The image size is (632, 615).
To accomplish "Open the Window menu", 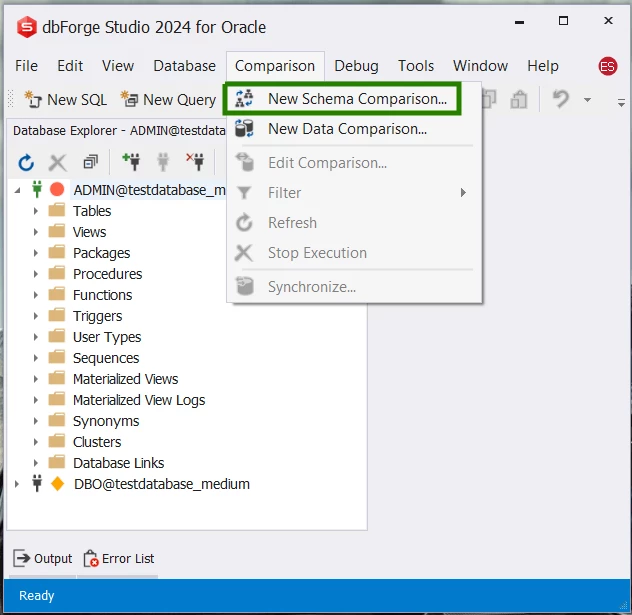I will 480,66.
